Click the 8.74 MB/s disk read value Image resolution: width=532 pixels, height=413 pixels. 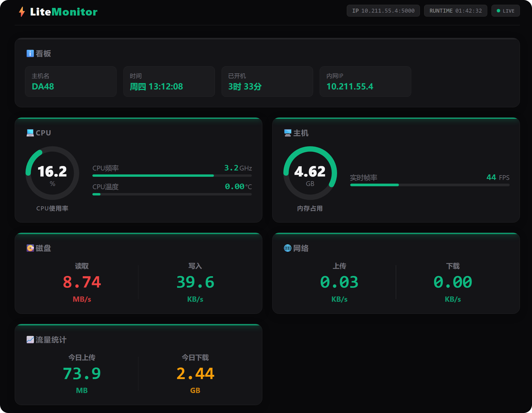(x=82, y=282)
